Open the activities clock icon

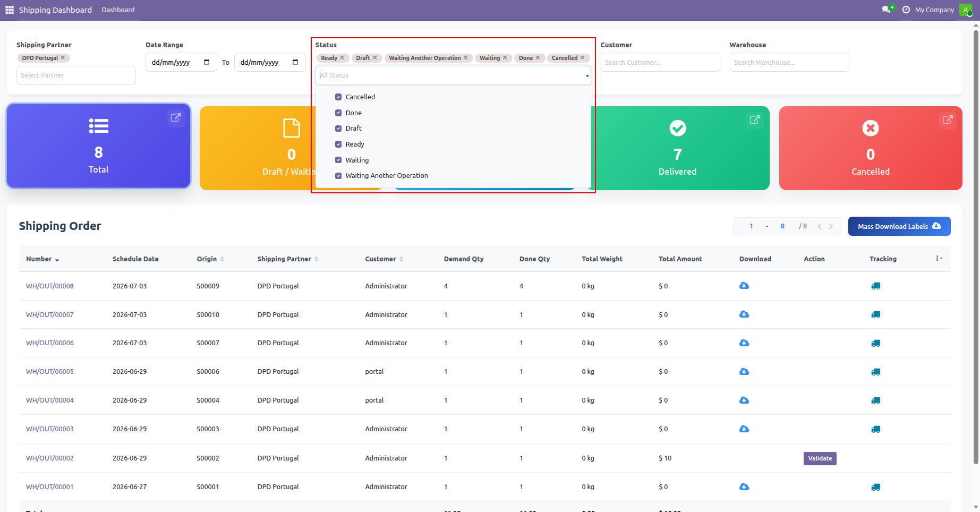point(906,10)
